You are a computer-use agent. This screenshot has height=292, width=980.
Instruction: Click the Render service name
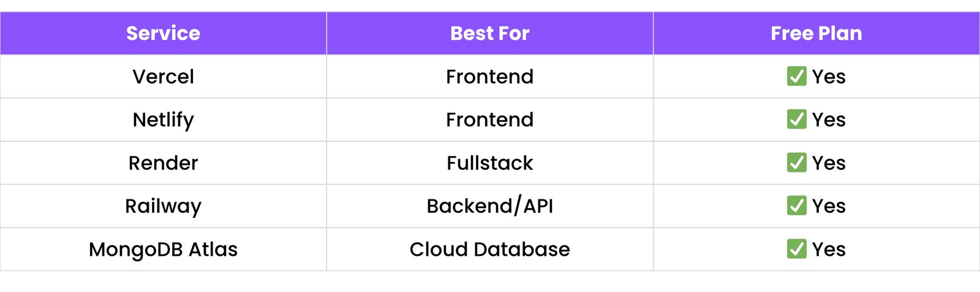[x=163, y=163]
